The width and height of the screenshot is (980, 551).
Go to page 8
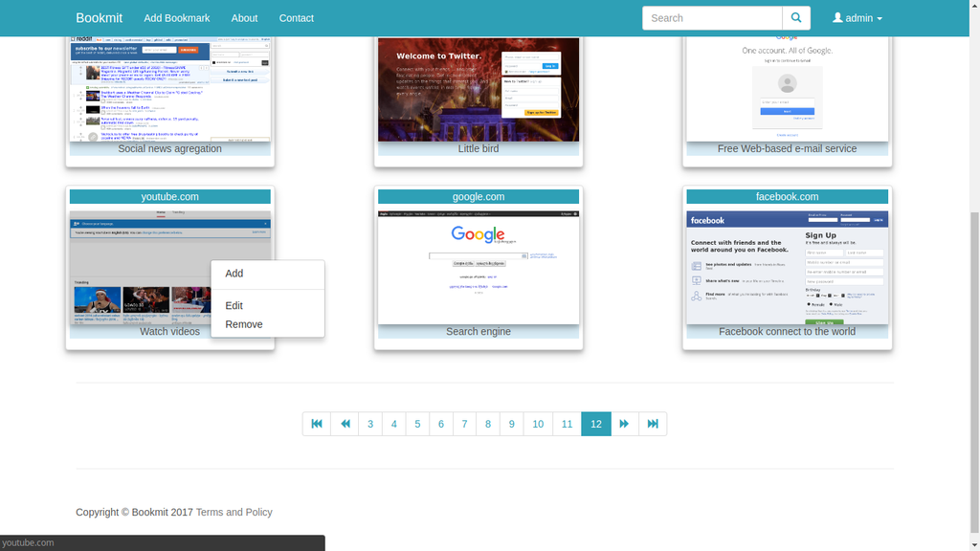[488, 424]
